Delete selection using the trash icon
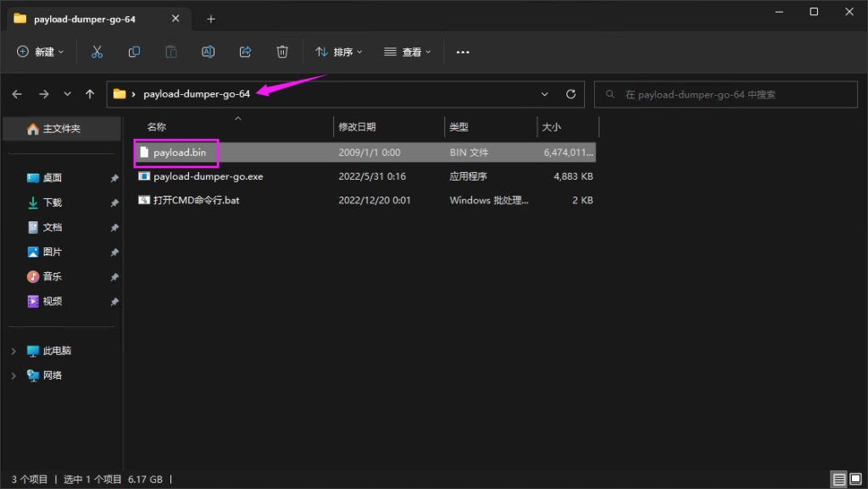 pyautogui.click(x=282, y=52)
